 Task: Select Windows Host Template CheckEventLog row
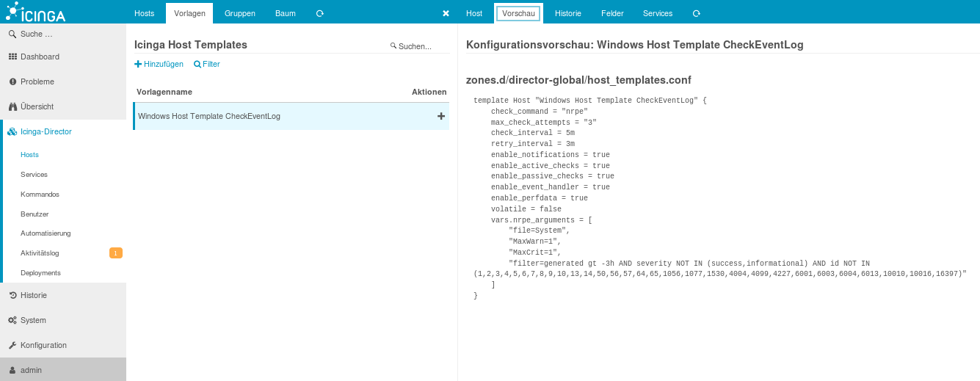[x=209, y=116]
